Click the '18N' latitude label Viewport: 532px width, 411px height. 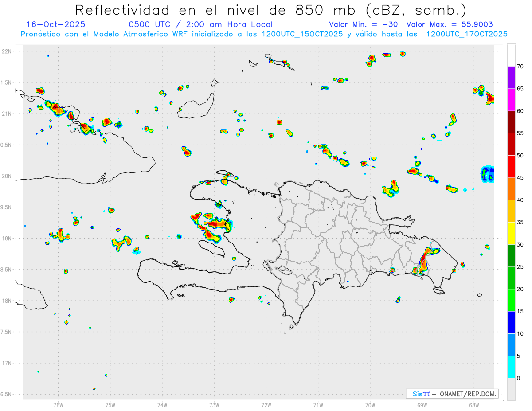7,301
